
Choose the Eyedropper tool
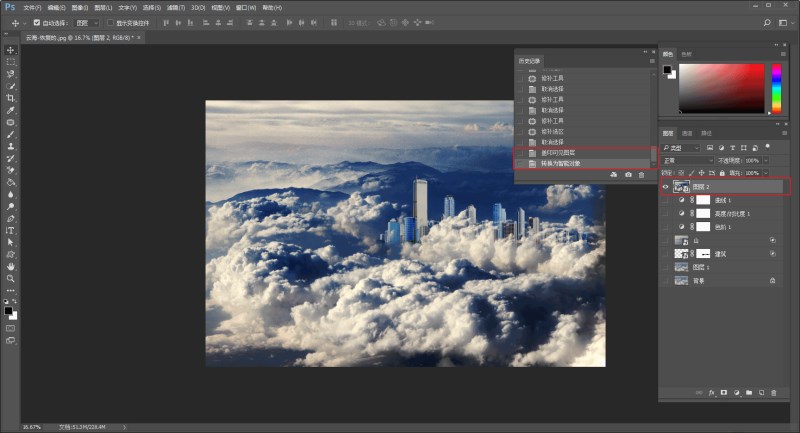tap(11, 110)
